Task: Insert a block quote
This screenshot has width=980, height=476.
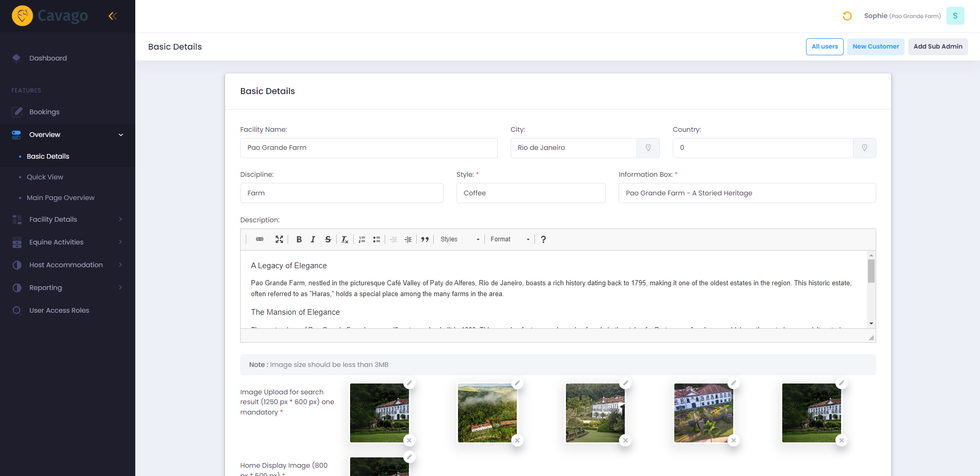Action: coord(425,239)
